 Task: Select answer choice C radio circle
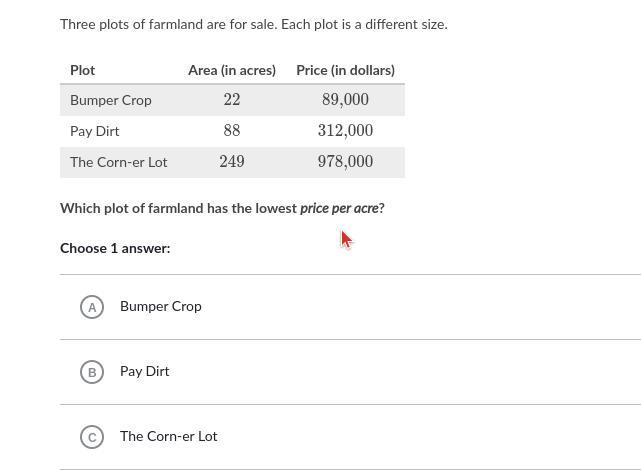(x=92, y=437)
